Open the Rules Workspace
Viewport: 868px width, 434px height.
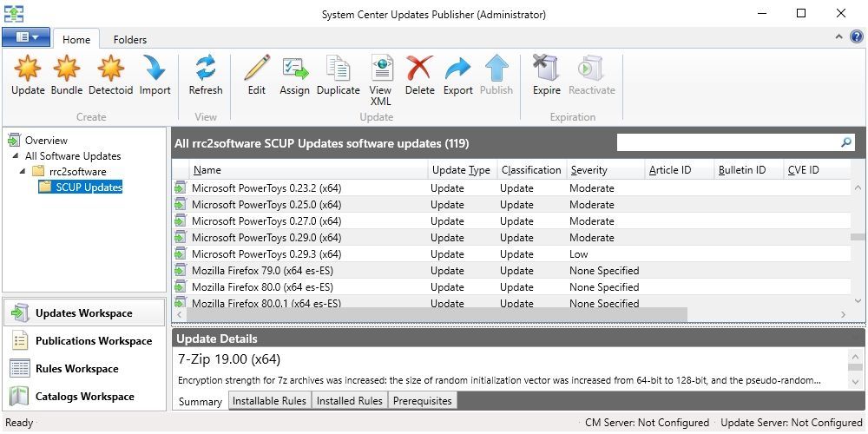83,368
